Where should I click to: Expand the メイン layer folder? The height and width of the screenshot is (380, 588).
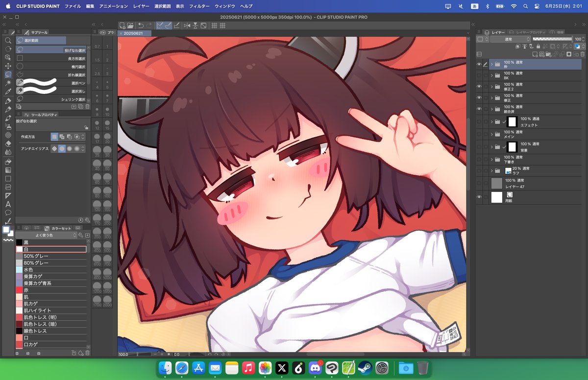tap(492, 134)
